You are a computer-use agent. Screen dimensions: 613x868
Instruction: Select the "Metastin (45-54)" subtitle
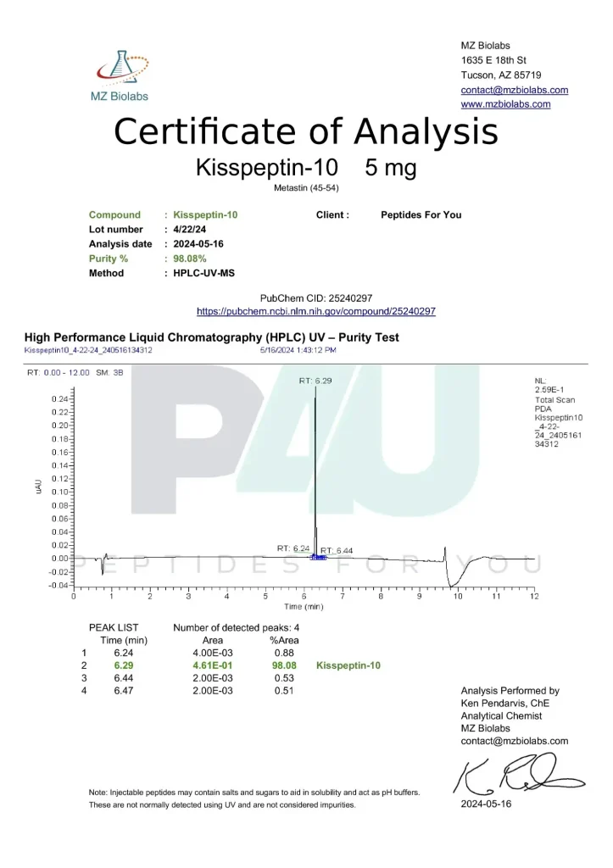(306, 188)
